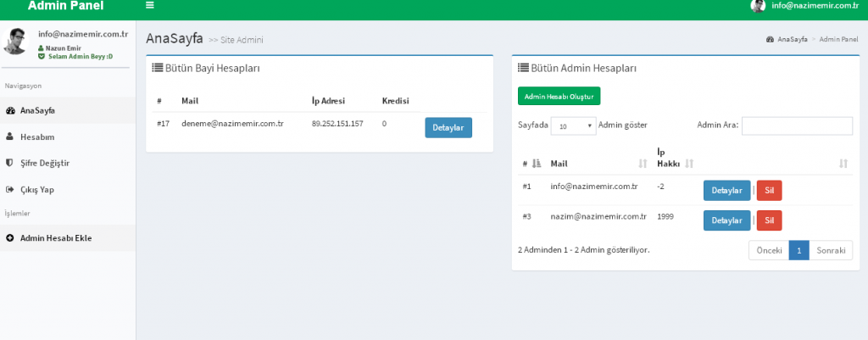This screenshot has width=868, height=340.
Task: Click the list icon of Bütün Bayi Hesapları
Action: point(157,68)
